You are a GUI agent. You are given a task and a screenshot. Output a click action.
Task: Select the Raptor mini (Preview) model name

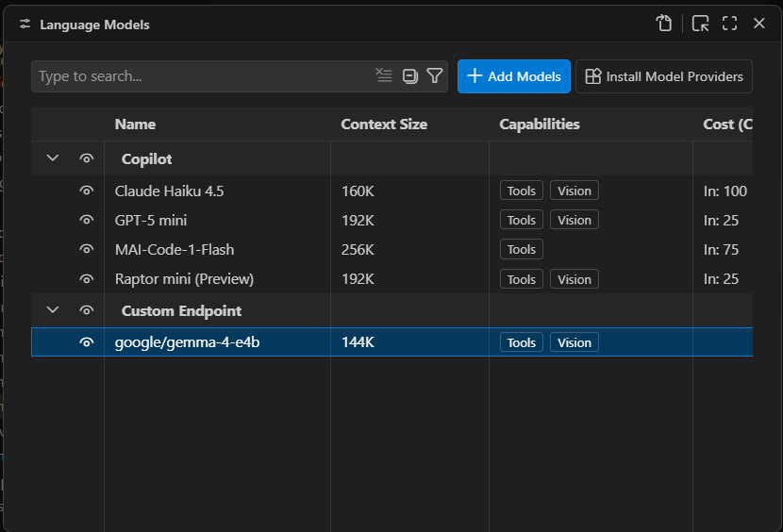(184, 279)
